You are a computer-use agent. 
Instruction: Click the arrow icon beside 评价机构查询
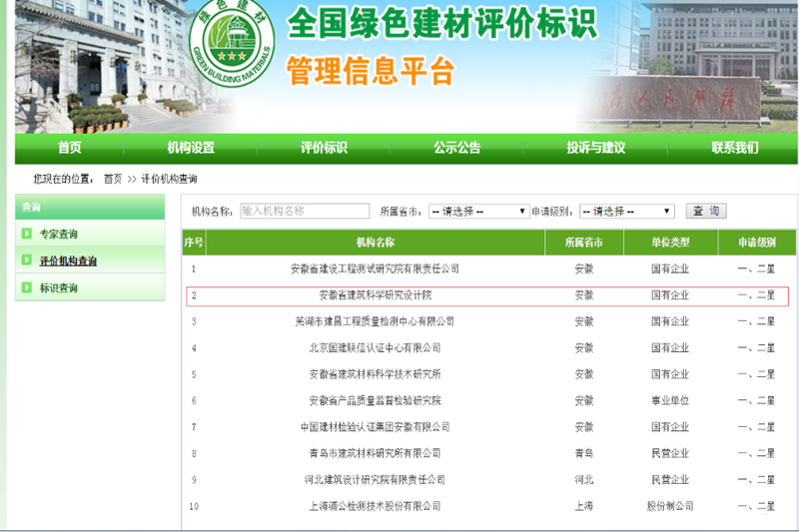point(27,261)
